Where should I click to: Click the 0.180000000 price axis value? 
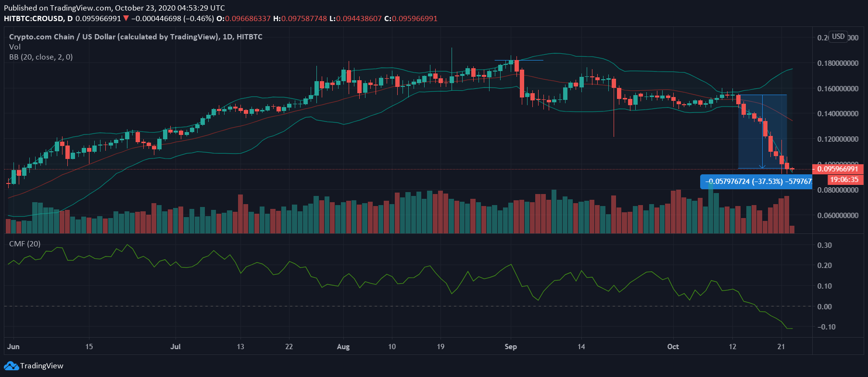pos(838,63)
